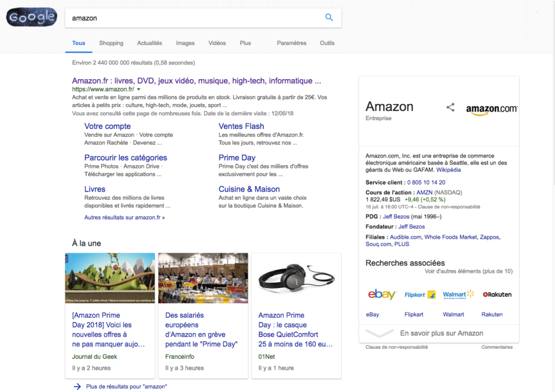555x392 pixels.
Task: Click Plus de résultats pour amazon link
Action: [126, 387]
